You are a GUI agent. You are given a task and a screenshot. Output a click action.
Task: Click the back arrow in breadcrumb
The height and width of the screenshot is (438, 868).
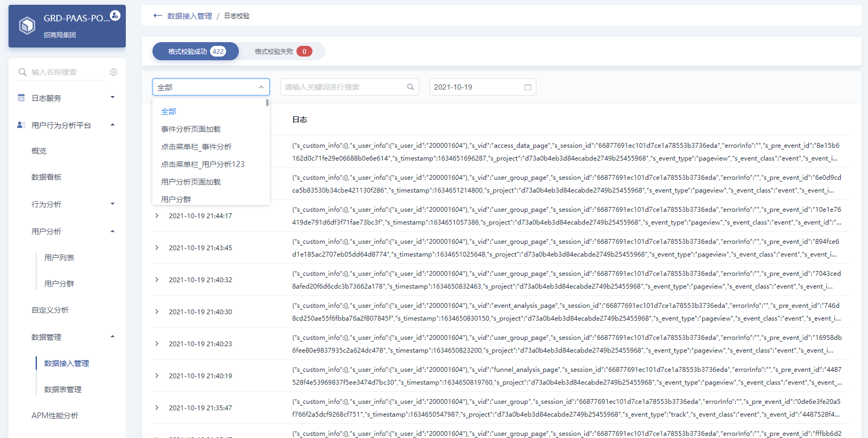pos(157,15)
